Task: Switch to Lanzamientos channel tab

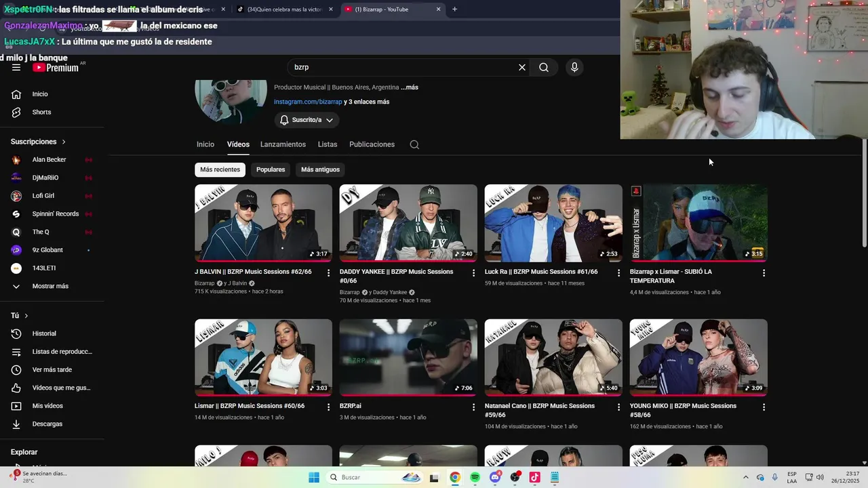Action: pos(283,144)
